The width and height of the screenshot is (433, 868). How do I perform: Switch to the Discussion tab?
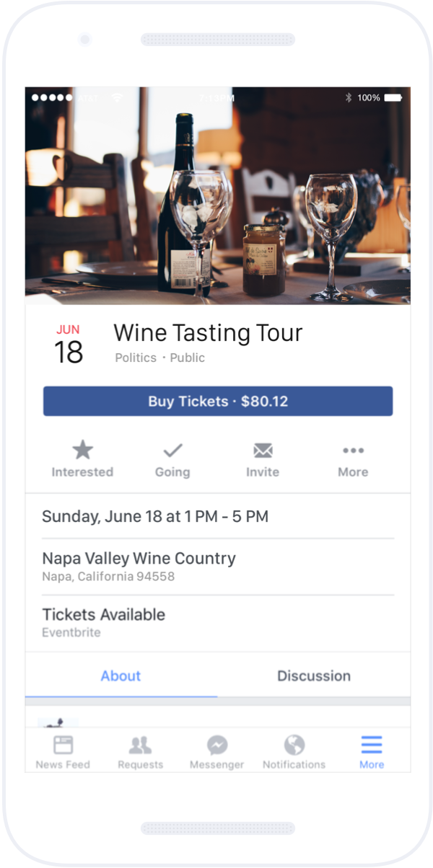[313, 676]
